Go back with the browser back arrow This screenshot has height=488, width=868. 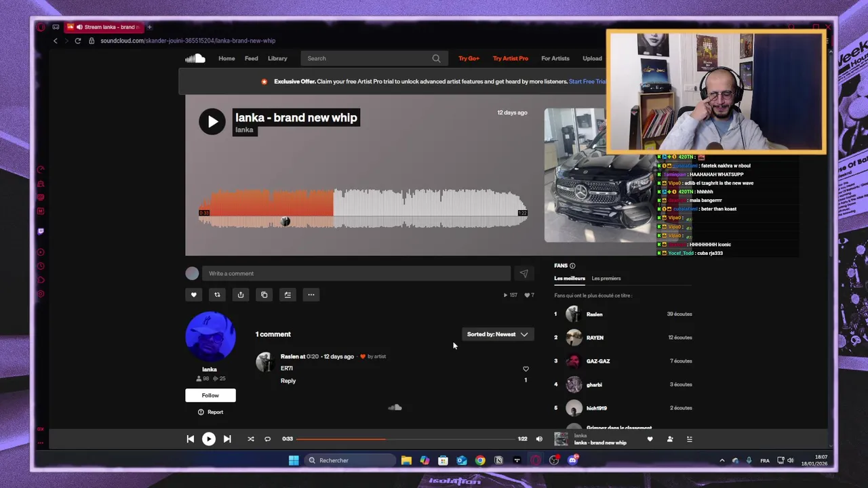point(56,41)
